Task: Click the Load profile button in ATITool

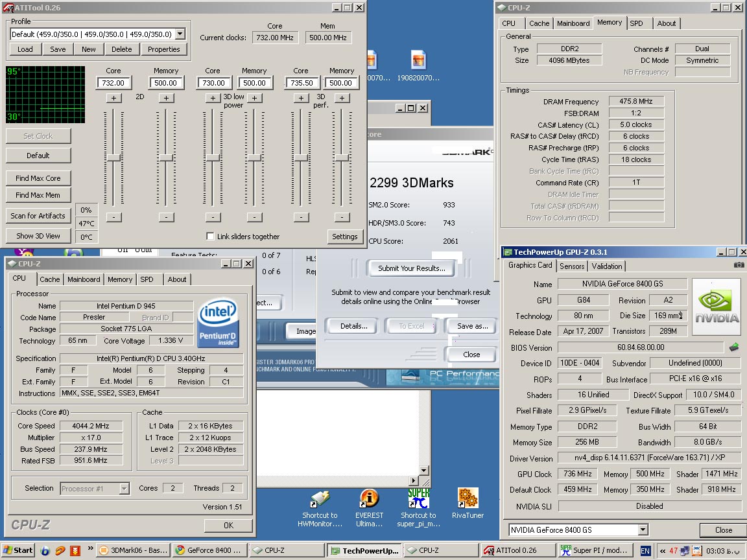Action: [x=25, y=49]
